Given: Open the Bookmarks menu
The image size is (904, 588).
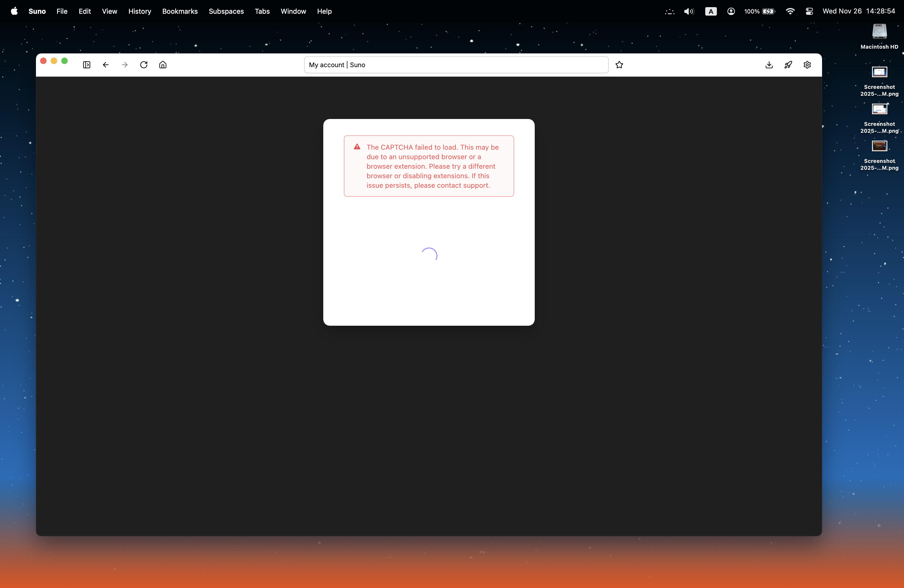Looking at the screenshot, I should (x=180, y=11).
